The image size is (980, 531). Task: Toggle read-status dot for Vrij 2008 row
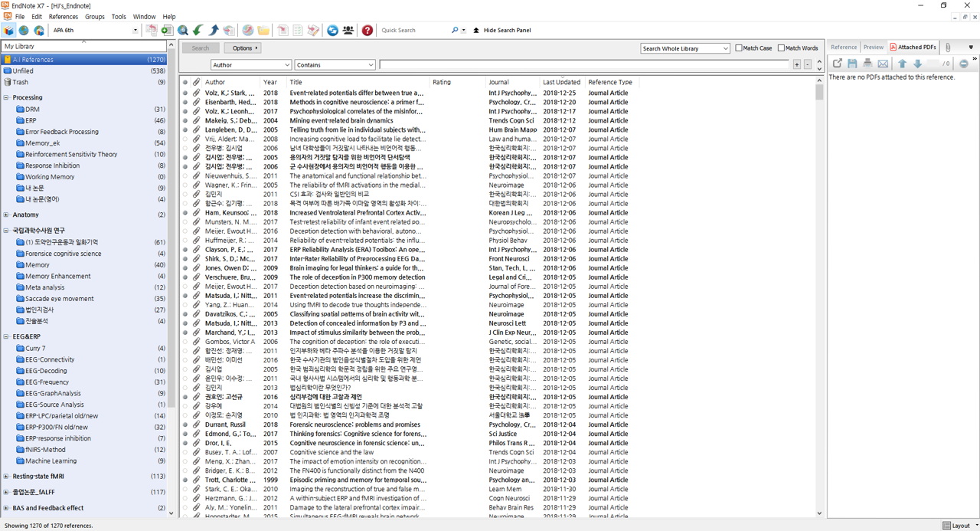[185, 139]
